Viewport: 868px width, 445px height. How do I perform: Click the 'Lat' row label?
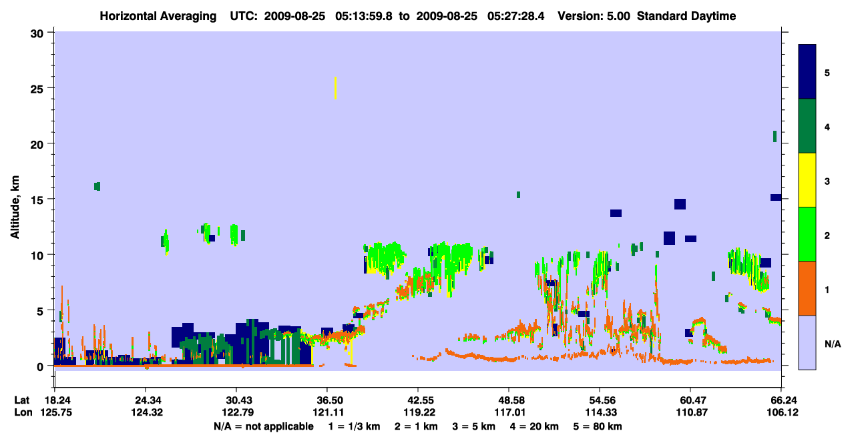click(x=22, y=400)
